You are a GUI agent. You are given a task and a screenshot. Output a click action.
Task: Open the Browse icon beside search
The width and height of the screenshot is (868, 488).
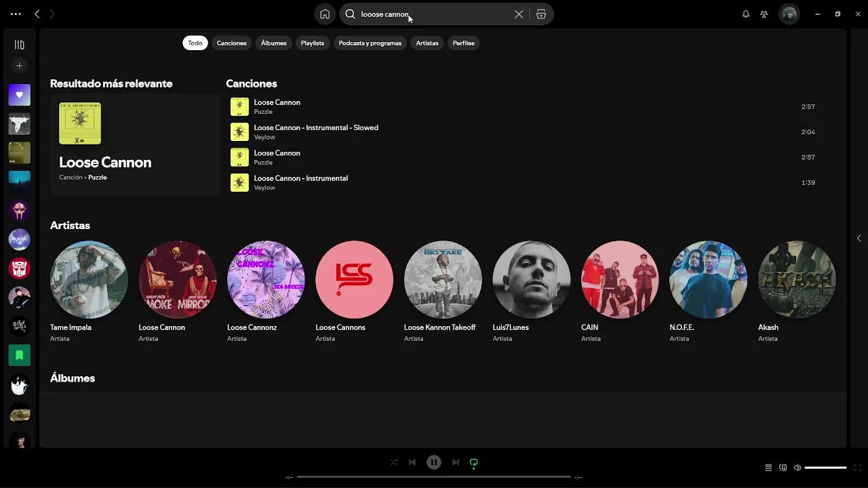click(541, 14)
